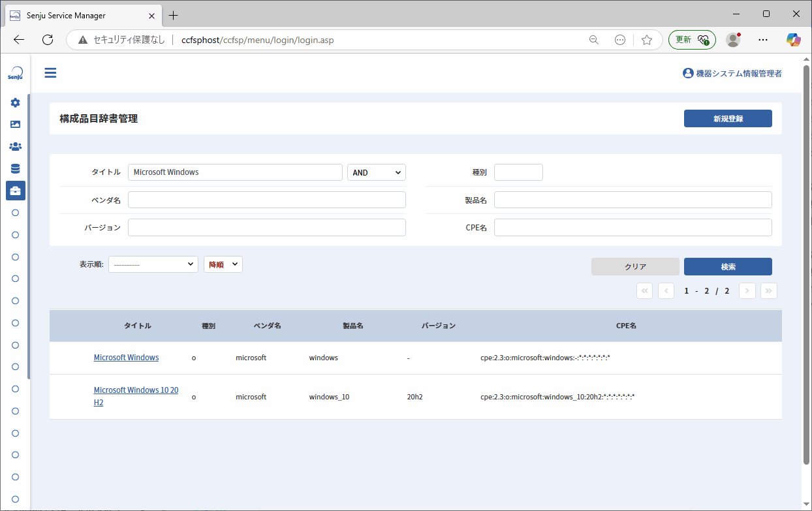Click the クリア button
Image resolution: width=812 pixels, height=511 pixels.
point(635,266)
